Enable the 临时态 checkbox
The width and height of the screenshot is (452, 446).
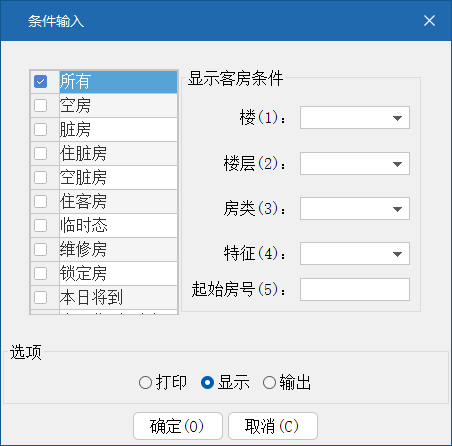(x=40, y=225)
